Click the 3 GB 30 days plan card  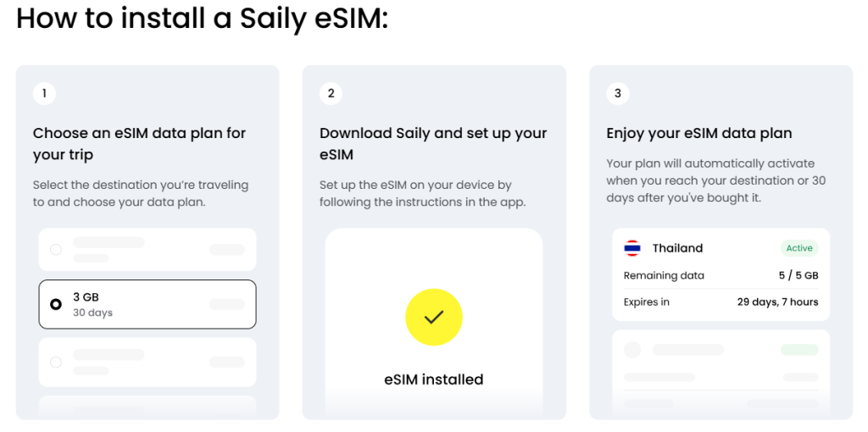(x=147, y=304)
